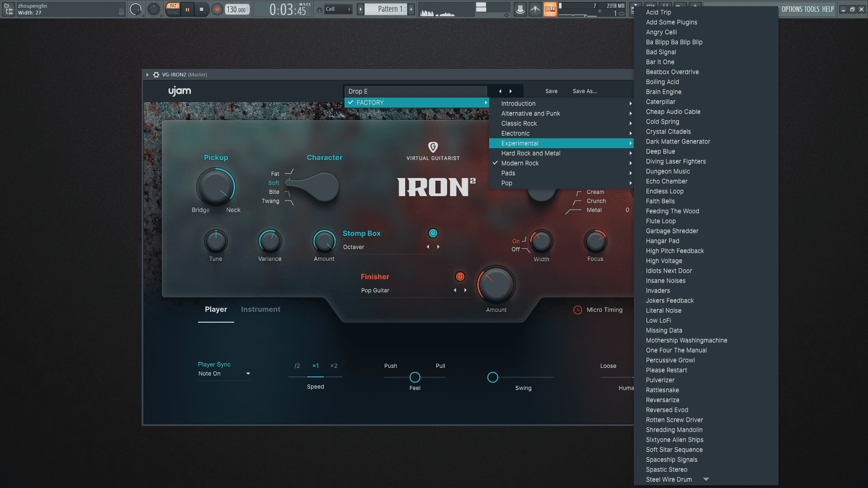Screen dimensions: 868x488
Task: Turn the Stomp Box Amount knob
Action: [324, 241]
